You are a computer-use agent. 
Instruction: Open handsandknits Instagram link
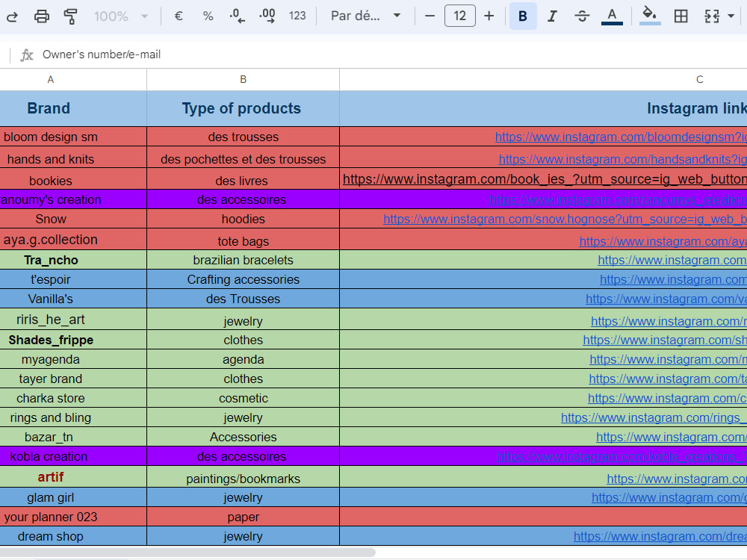coord(622,160)
